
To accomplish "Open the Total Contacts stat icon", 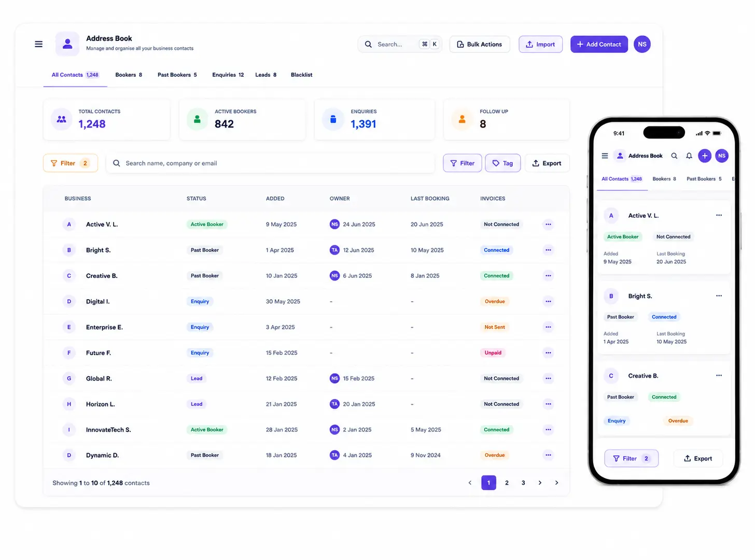I will pos(62,119).
